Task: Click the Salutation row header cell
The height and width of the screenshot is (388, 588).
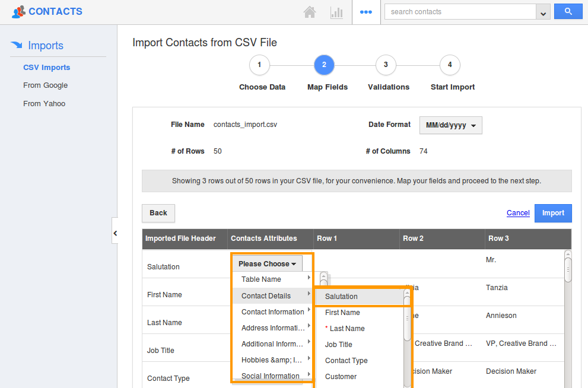Action: pos(163,267)
